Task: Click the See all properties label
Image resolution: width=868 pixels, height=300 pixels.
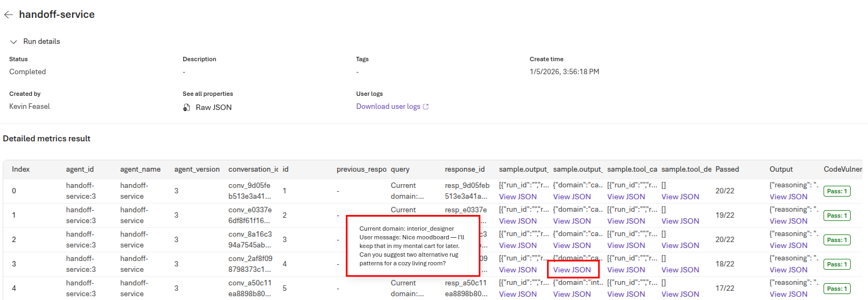Action: 208,94
